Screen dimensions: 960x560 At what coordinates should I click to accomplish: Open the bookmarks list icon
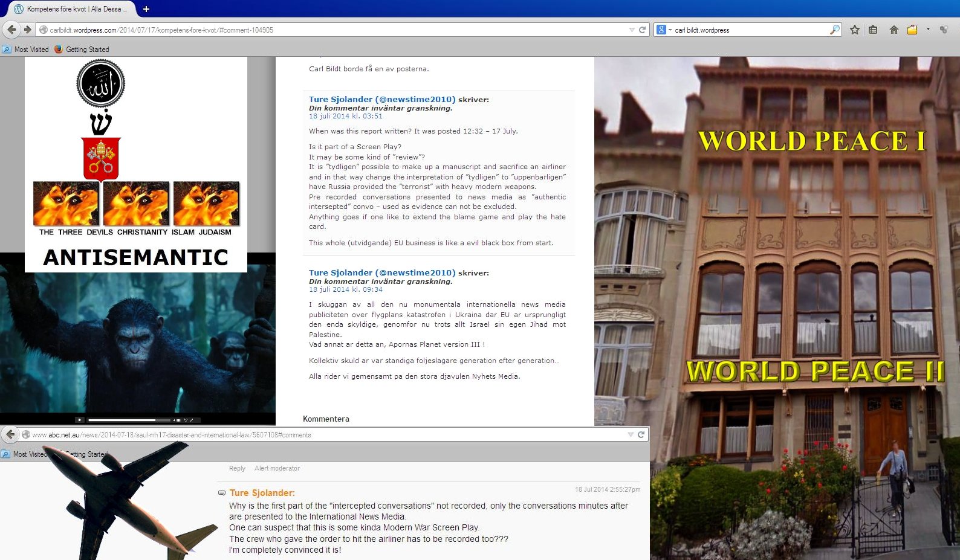tap(873, 30)
